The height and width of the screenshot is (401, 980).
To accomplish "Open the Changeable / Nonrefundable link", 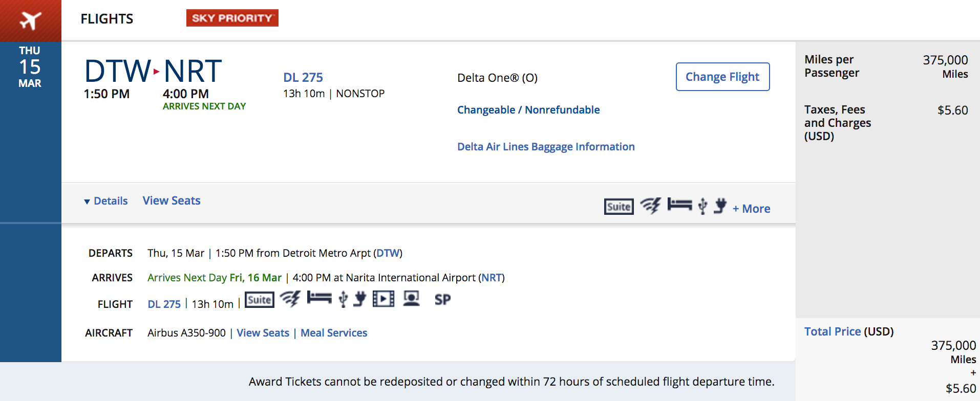I will (528, 110).
